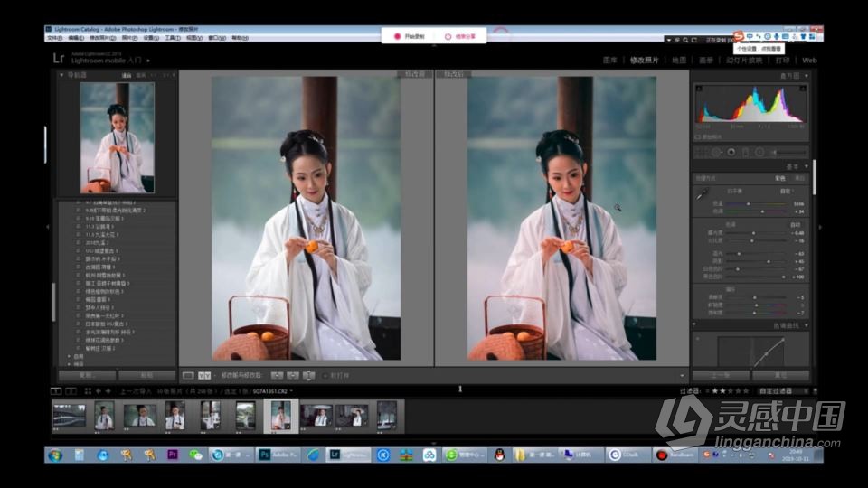This screenshot has height=488, width=868.
Task: Adjust the 饱和度 saturation slider
Action: point(754,314)
